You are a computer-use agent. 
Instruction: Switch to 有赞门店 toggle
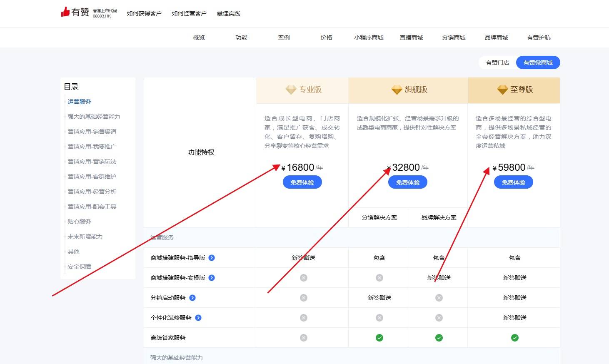[497, 62]
